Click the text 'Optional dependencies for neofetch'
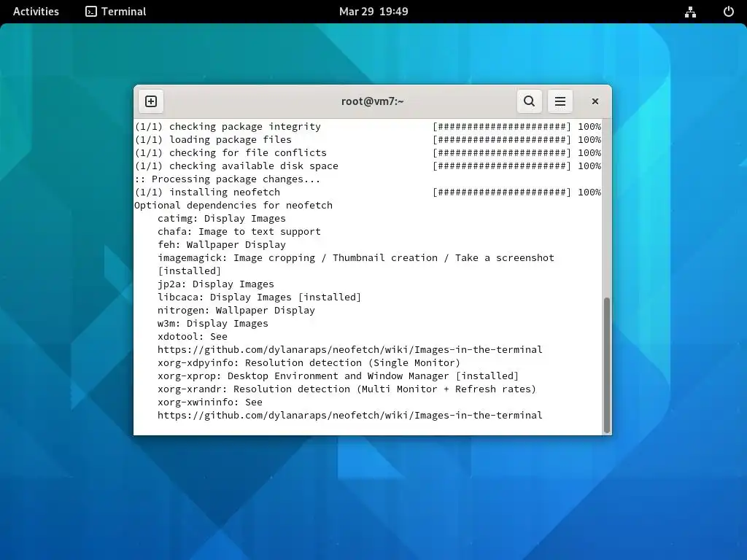Screen dimensions: 747x560 coord(233,205)
